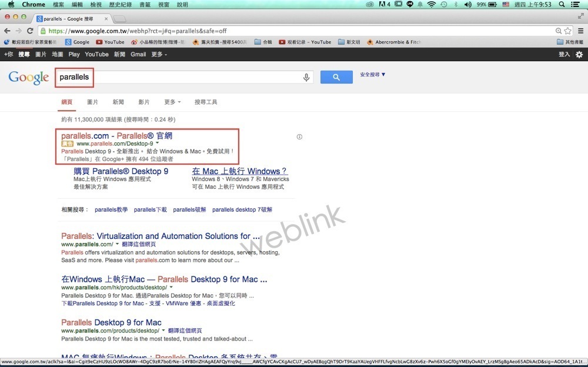Click the battery status icon
Viewport: 588px width, 367px height.
[492, 5]
